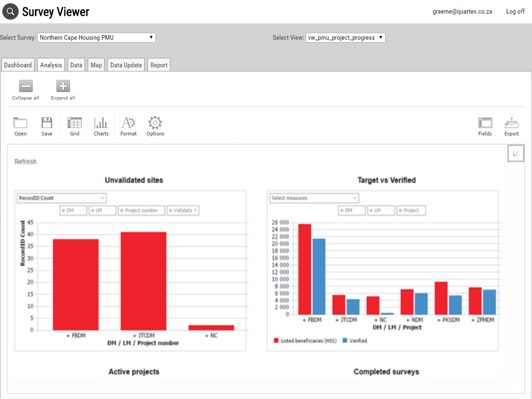Switch to the Map tab
Viewport: 532px width, 399px height.
pyautogui.click(x=96, y=65)
